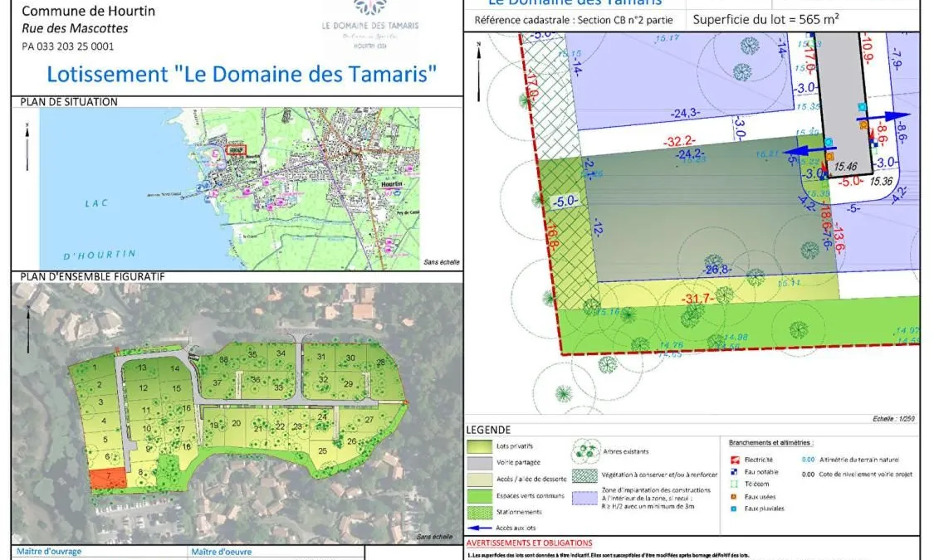Click the Eaux usées orange symbol in the legend
Image resolution: width=939 pixels, height=560 pixels.
734,497
